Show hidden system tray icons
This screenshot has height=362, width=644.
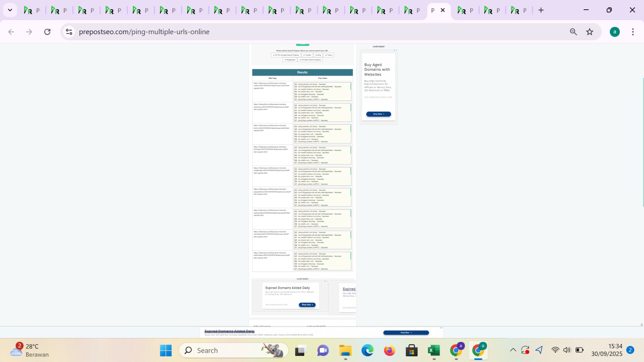click(513, 350)
